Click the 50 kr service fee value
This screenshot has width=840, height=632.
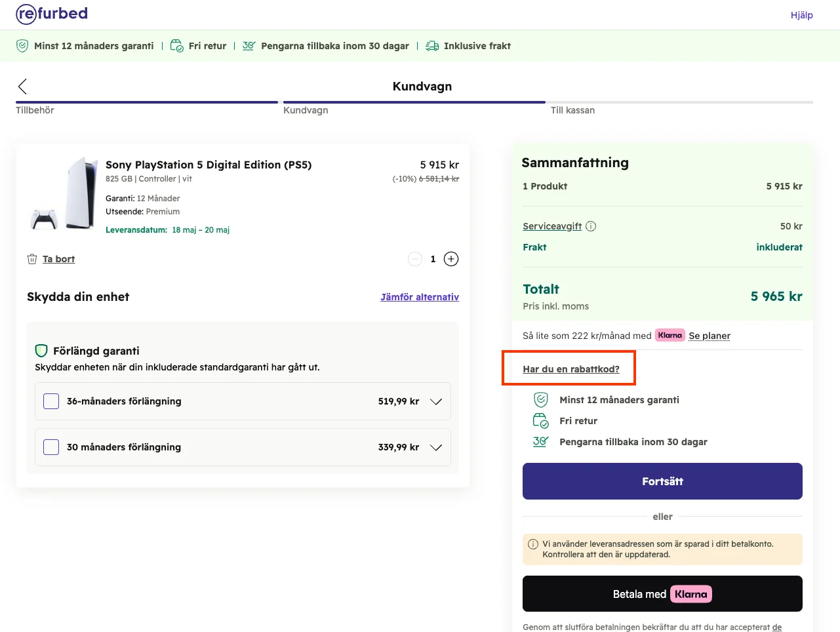(791, 226)
